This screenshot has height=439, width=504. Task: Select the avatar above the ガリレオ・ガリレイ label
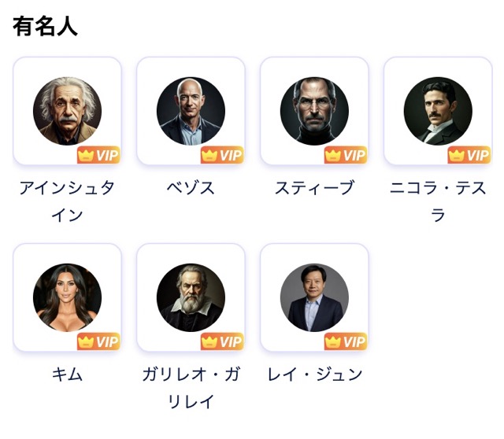point(191,297)
